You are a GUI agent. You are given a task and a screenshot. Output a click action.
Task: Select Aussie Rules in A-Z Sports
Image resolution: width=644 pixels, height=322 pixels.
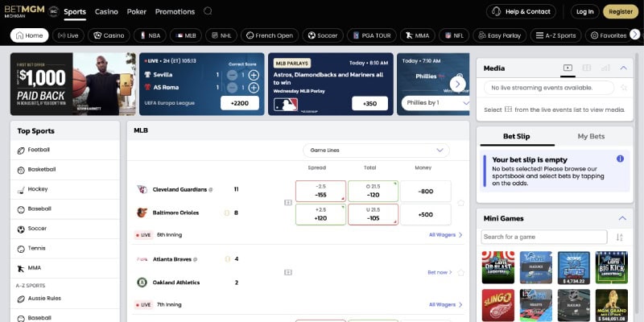point(65,299)
